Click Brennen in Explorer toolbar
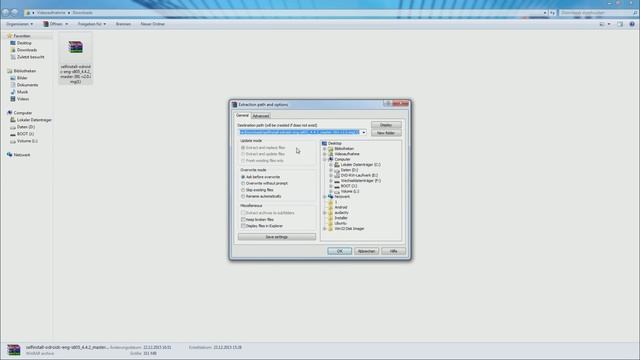The width and height of the screenshot is (640, 360). click(123, 24)
